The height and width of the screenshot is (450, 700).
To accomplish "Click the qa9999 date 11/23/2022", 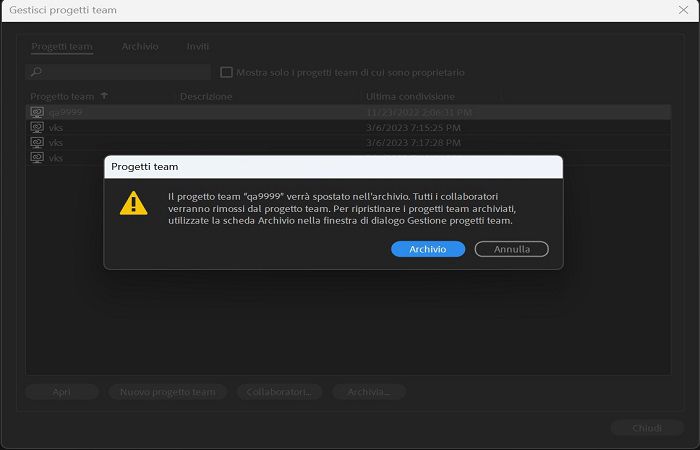I will click(x=419, y=112).
